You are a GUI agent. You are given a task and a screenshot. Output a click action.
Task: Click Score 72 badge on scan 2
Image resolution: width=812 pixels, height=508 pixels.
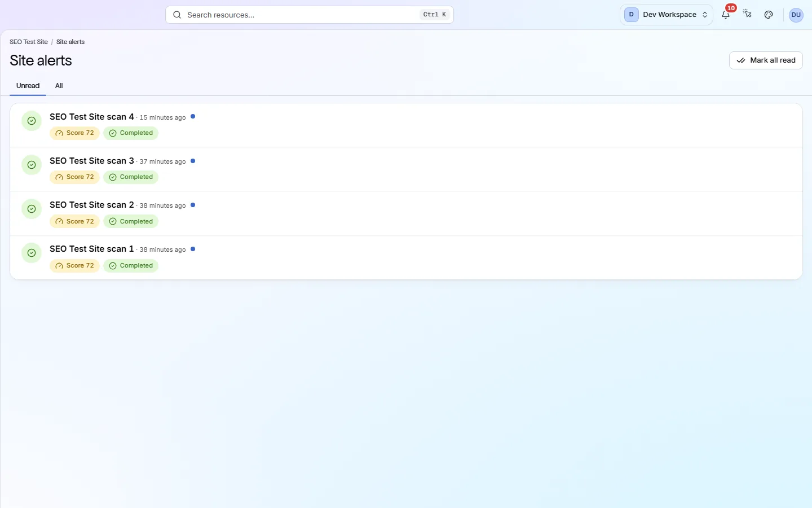point(74,221)
